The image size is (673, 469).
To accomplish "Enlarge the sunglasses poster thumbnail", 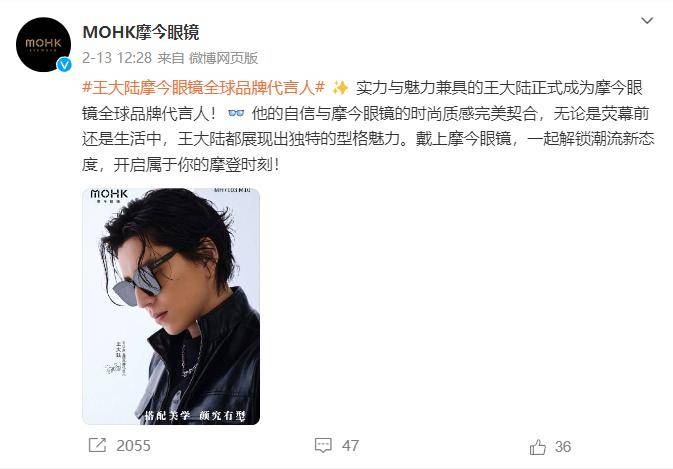I will [171, 306].
